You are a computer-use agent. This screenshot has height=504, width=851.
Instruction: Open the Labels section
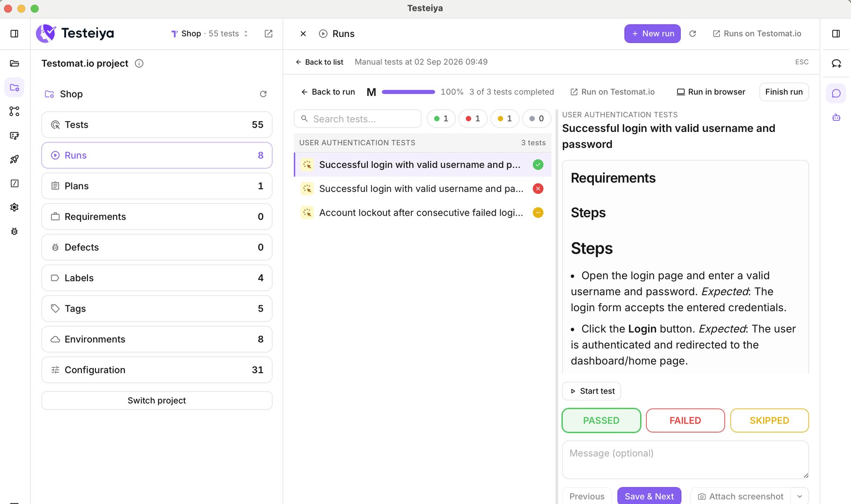(157, 278)
